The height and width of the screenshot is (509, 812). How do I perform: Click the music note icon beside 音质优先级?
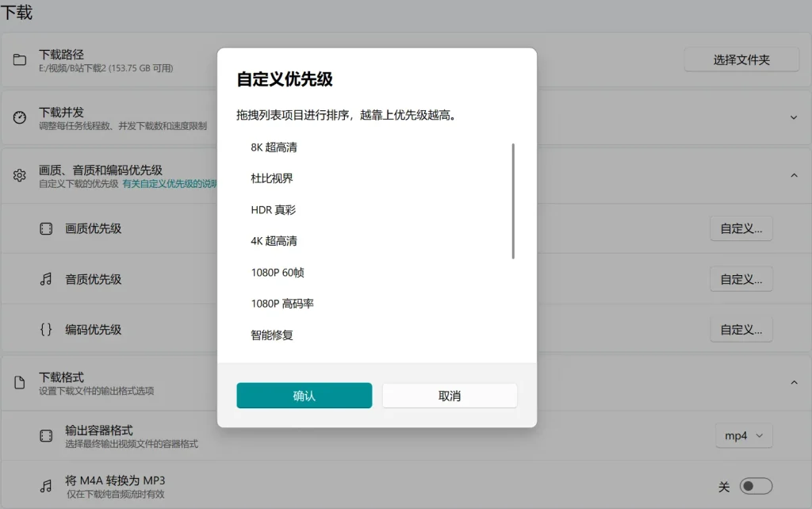click(46, 280)
